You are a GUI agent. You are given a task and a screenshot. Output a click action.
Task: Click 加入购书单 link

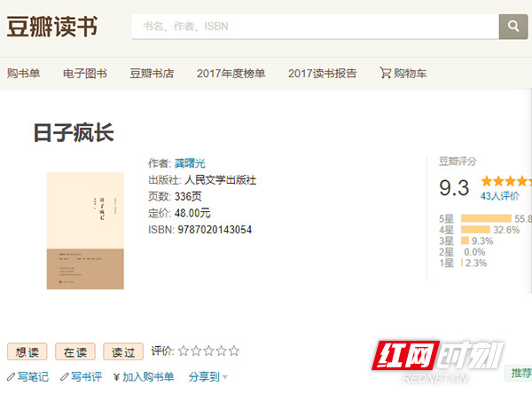coord(148,377)
